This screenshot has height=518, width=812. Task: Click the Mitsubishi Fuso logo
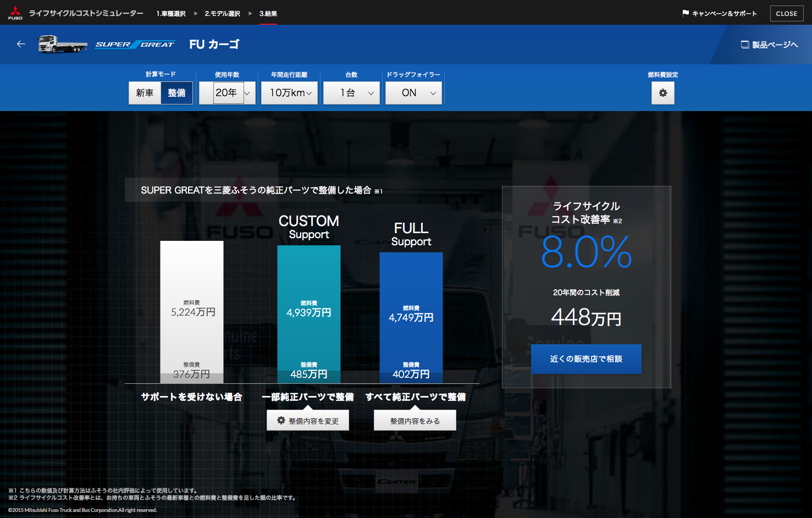pyautogui.click(x=15, y=13)
